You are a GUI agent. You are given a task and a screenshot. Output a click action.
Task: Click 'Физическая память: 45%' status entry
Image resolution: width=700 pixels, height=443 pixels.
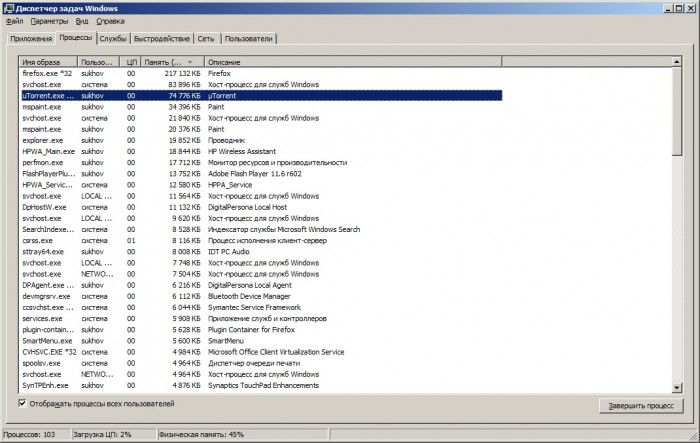pyautogui.click(x=201, y=434)
